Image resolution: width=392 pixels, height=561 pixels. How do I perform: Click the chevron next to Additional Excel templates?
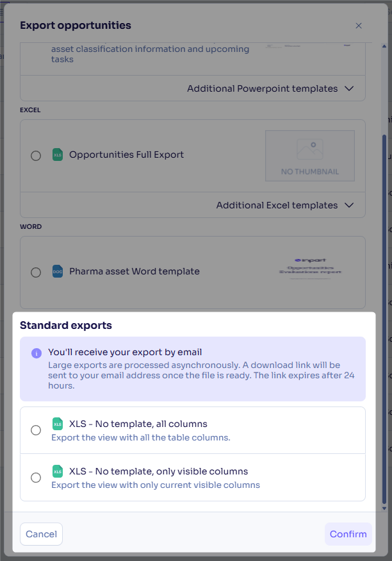click(x=349, y=205)
